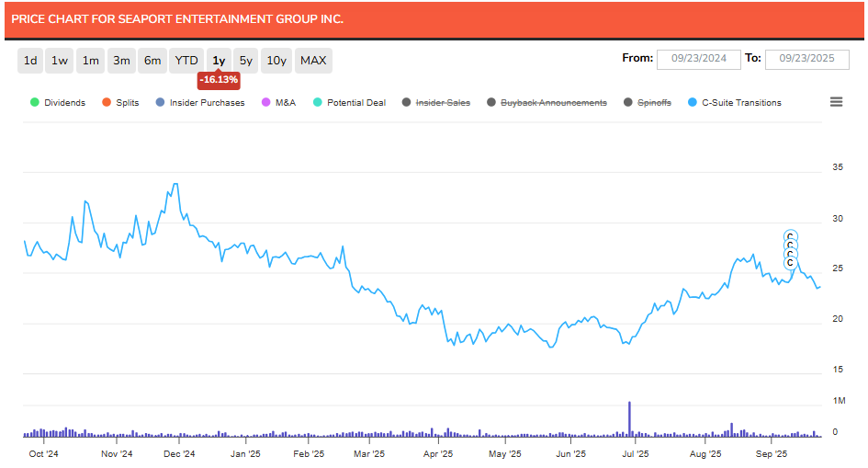Click the Dec '24 axis label
This screenshot has height=468, width=868.
(x=179, y=453)
